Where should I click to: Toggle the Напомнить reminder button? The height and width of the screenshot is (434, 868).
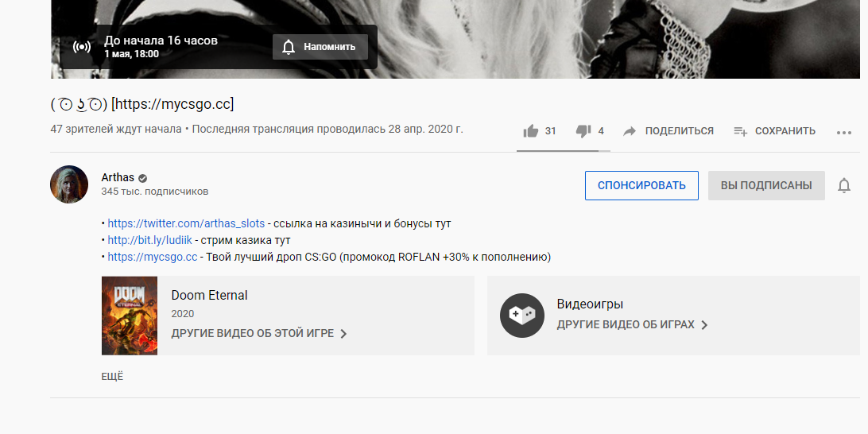pos(320,47)
